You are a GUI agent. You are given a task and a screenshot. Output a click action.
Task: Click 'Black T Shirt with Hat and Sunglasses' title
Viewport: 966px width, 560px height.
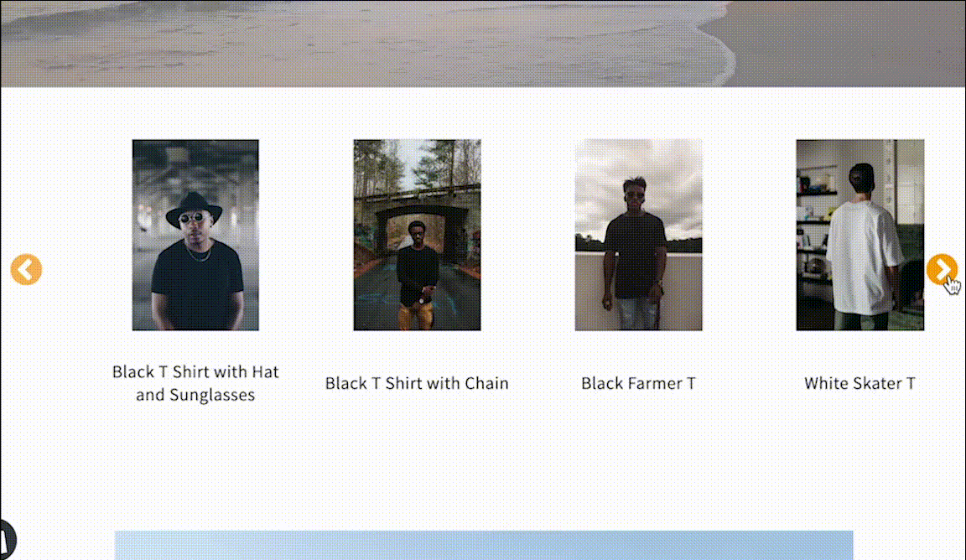195,382
